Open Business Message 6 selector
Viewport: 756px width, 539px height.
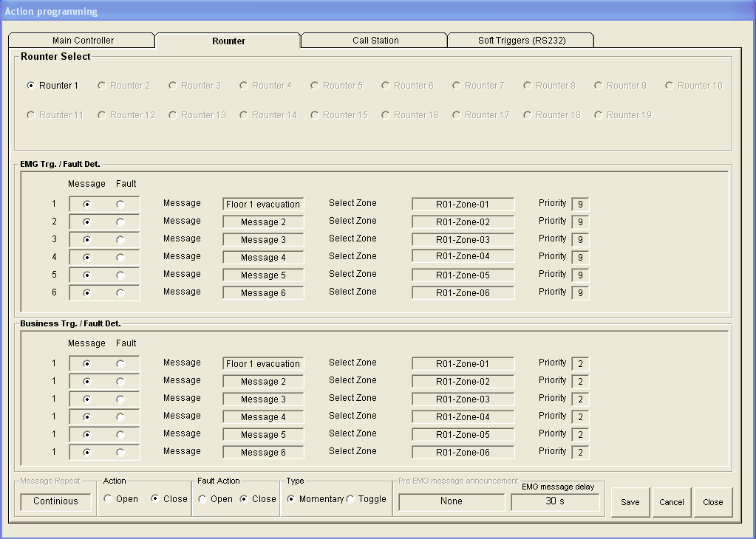263,453
